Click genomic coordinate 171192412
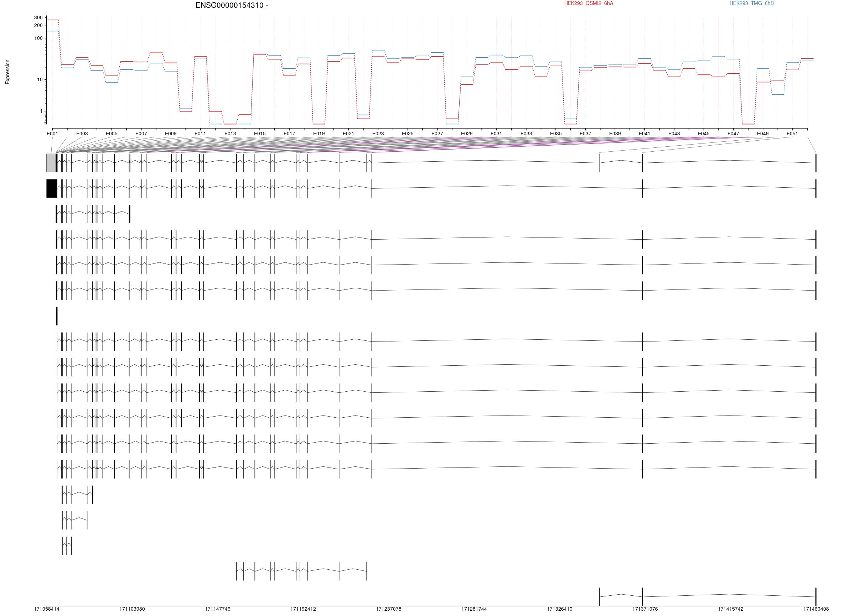Image resolution: width=855 pixels, height=616 pixels. [303, 609]
